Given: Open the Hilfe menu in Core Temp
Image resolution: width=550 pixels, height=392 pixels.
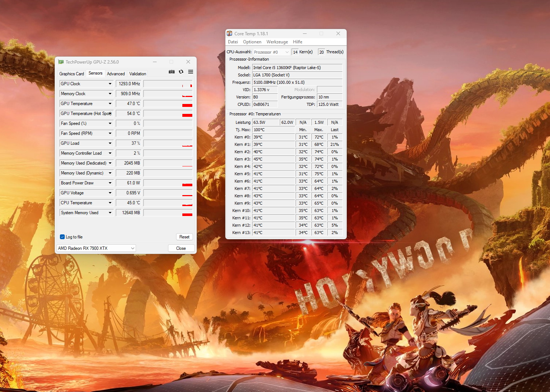Looking at the screenshot, I should [x=298, y=42].
